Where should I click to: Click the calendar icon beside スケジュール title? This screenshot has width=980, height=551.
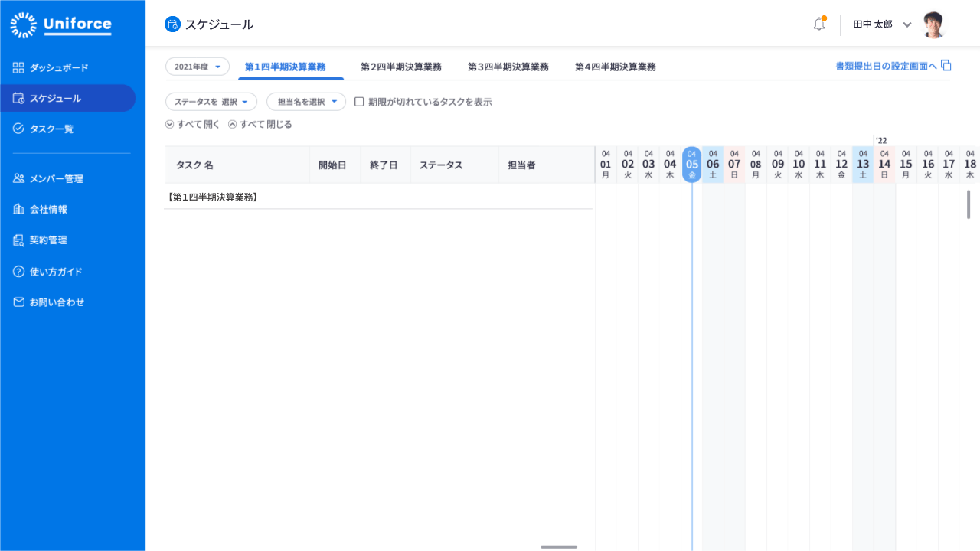(172, 24)
